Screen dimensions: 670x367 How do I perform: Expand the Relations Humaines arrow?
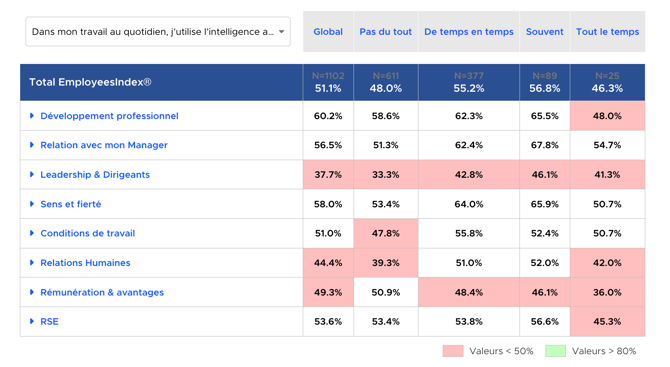32,263
